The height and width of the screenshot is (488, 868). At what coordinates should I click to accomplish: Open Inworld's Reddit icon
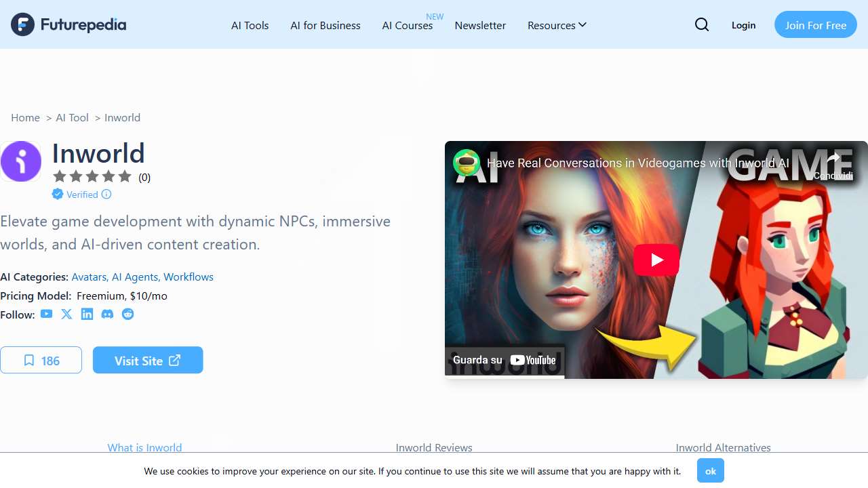tap(127, 314)
